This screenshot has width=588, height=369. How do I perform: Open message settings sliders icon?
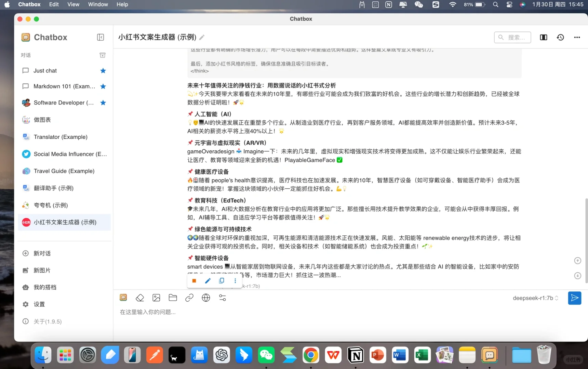pos(222,298)
